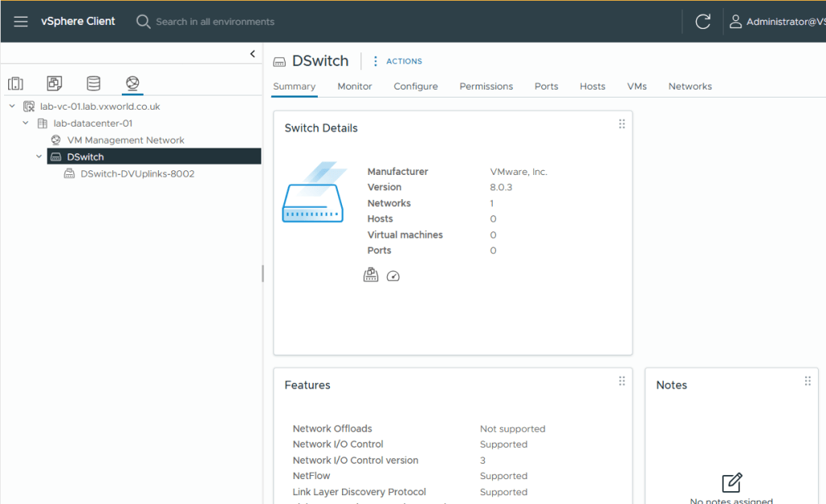This screenshot has width=826, height=504.
Task: Switch to the Ports tab
Action: 546,86
